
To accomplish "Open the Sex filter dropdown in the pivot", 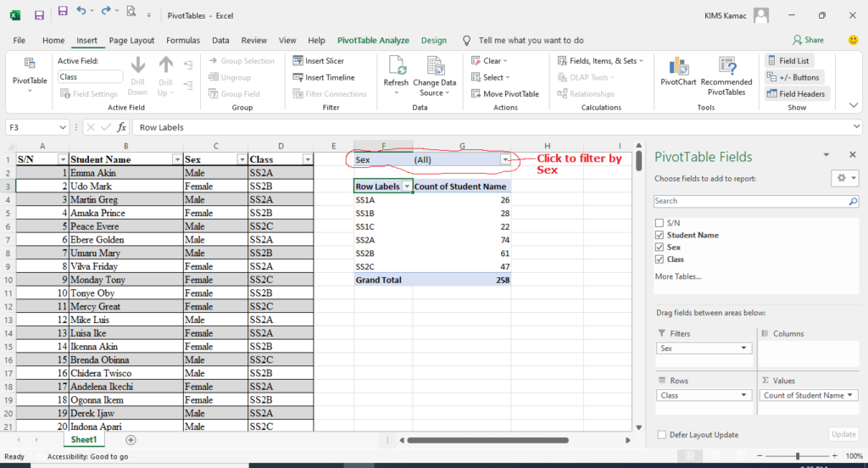I will point(505,159).
